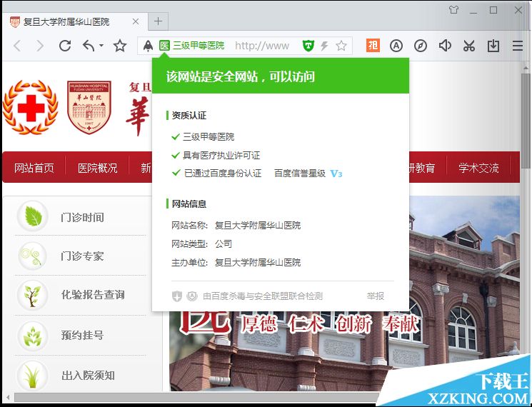Click the tree icon beside 化验报告查询
532x407 pixels.
33,295
